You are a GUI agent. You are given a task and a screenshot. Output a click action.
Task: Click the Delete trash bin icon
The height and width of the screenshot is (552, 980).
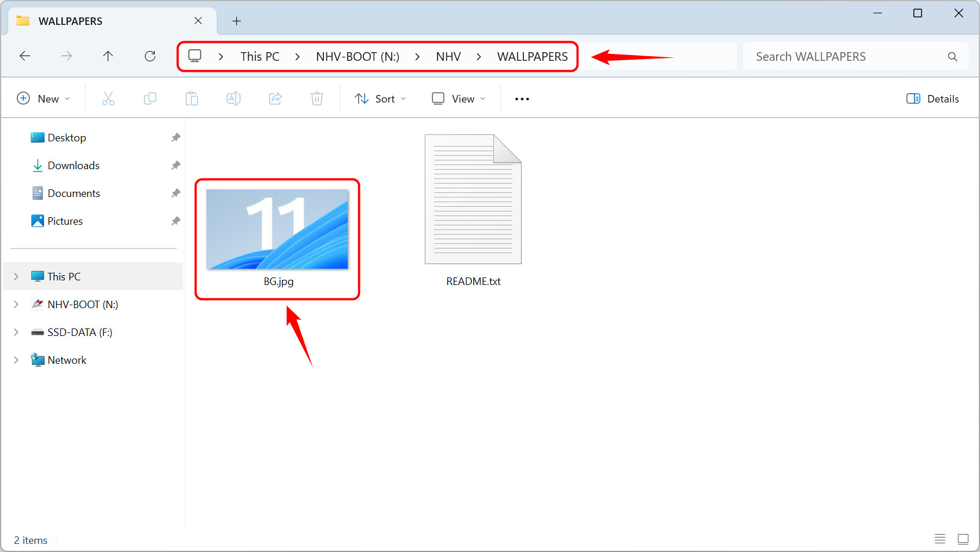coord(317,99)
